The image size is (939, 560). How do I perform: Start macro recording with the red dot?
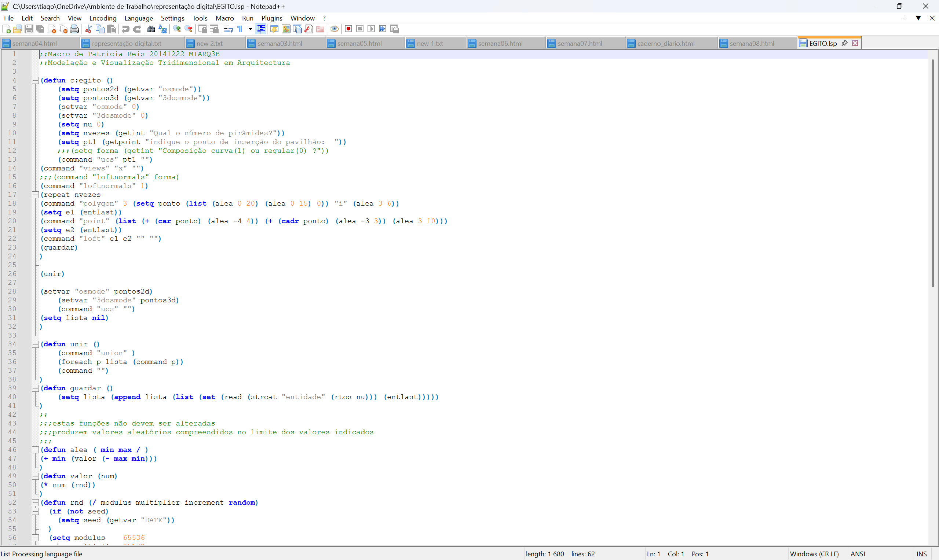pyautogui.click(x=348, y=29)
